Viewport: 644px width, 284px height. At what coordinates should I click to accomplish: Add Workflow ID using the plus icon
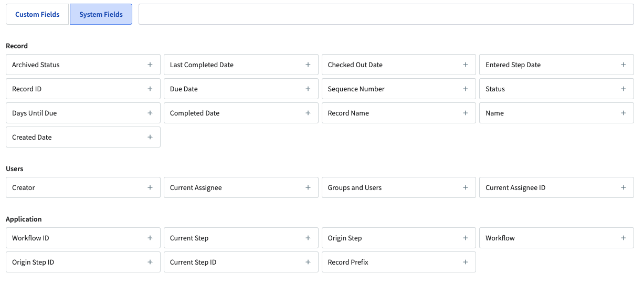point(150,238)
